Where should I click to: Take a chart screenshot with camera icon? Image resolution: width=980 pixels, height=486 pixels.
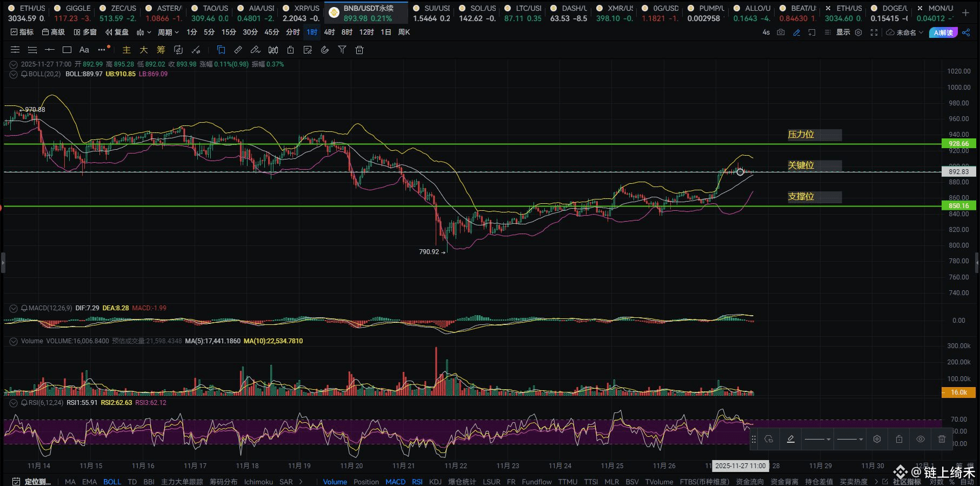(781, 32)
